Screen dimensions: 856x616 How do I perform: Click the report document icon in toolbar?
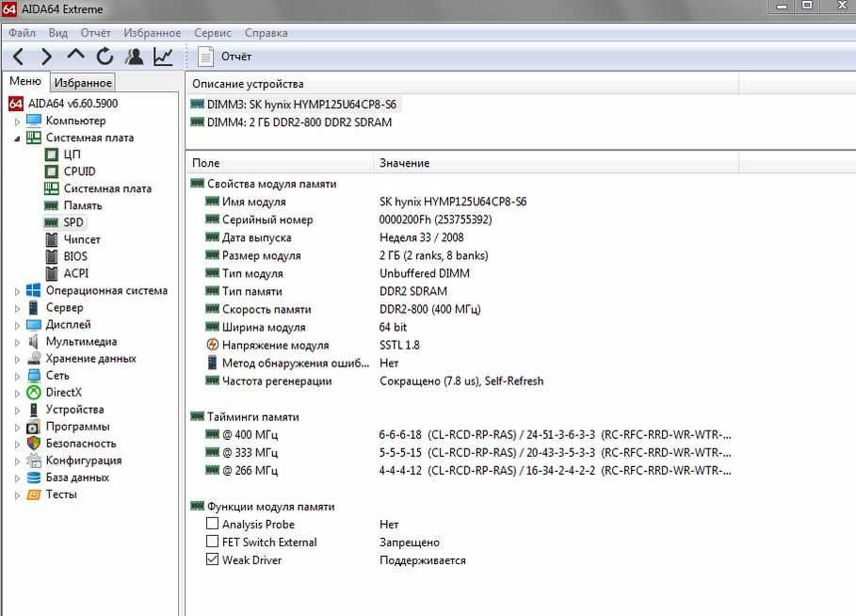(205, 57)
